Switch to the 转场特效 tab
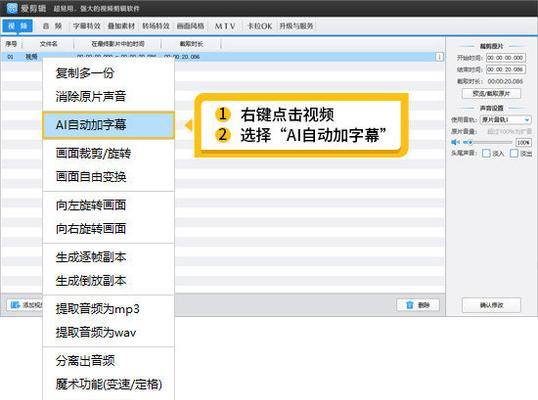Viewport: 538px width, 400px height. pos(156,26)
